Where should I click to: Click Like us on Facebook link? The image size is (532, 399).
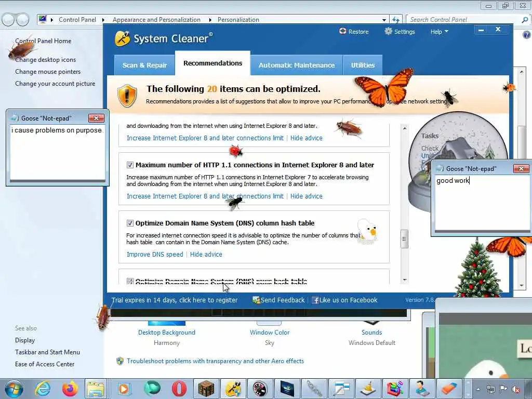click(348, 300)
